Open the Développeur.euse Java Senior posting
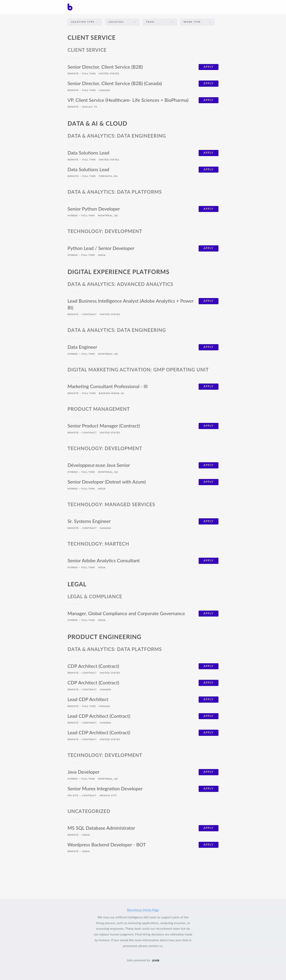 tap(99, 465)
